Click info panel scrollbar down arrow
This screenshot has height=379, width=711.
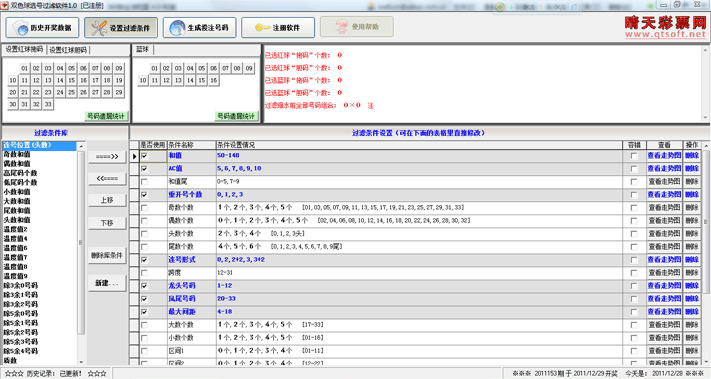[706, 118]
